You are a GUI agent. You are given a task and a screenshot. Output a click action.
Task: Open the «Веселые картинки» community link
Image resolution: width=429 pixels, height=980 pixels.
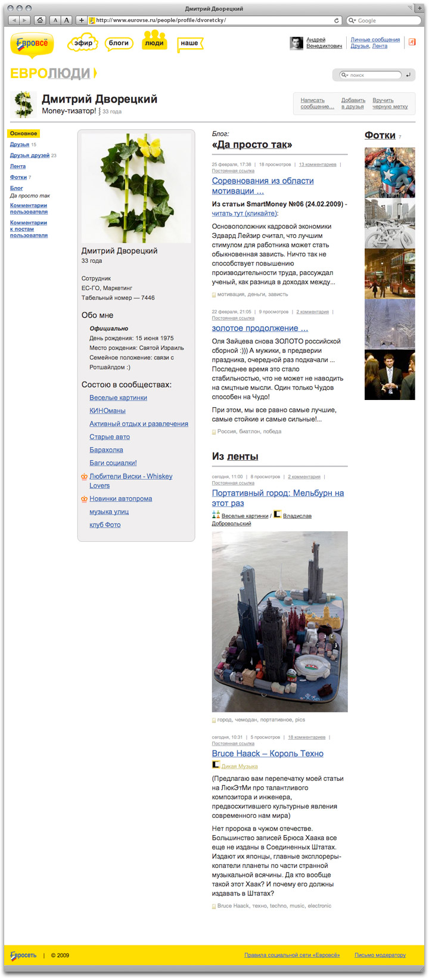pos(118,398)
